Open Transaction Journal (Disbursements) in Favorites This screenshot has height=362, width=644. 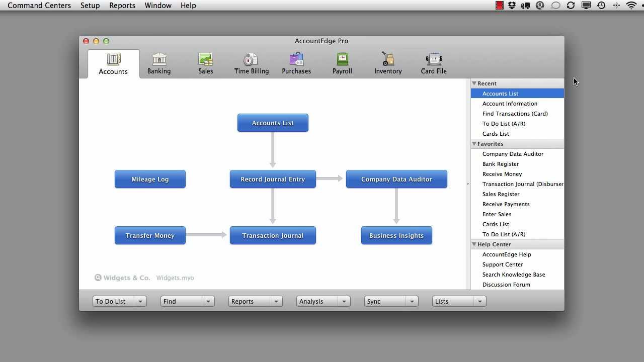click(x=517, y=184)
